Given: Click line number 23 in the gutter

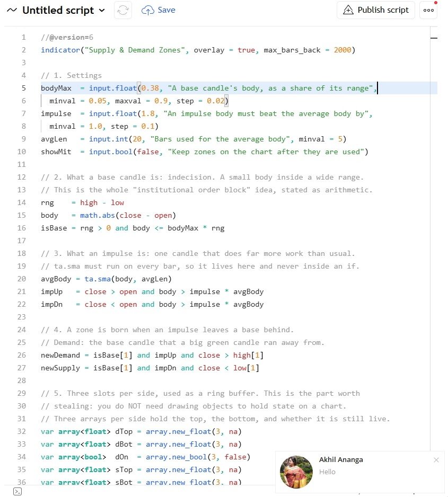Looking at the screenshot, I should [22, 317].
